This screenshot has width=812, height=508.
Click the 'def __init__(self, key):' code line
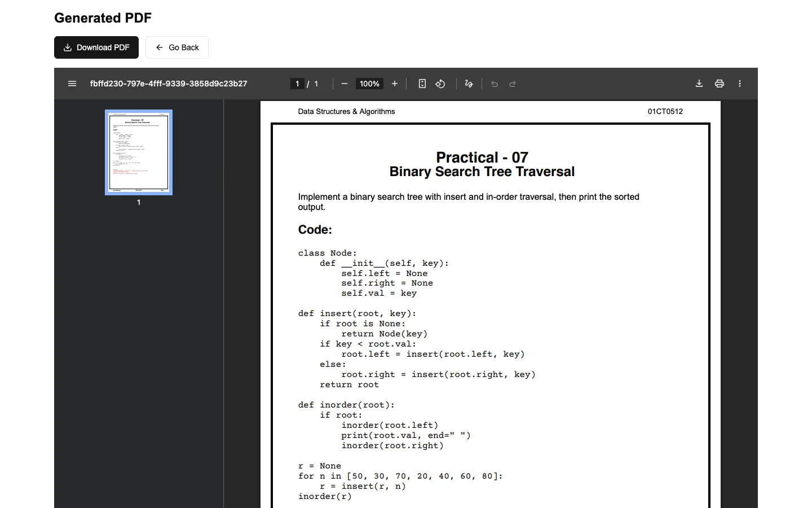pos(384,264)
